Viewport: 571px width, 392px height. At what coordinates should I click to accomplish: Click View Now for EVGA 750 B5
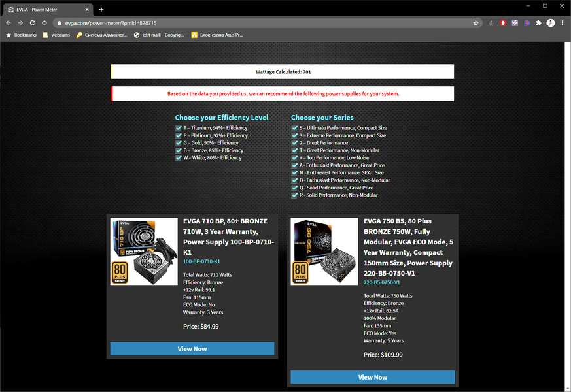(x=373, y=377)
